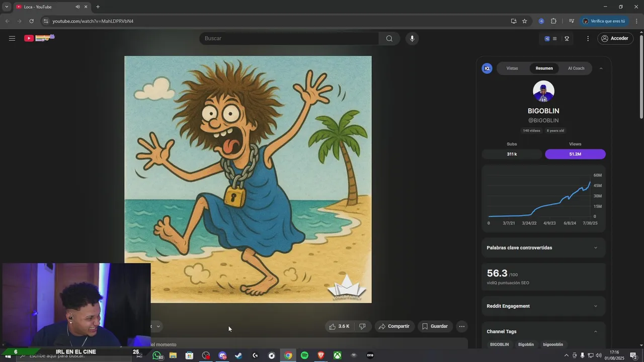Screen dimensions: 644x362
Task: Open the volume control in system tray
Action: pyautogui.click(x=599, y=355)
